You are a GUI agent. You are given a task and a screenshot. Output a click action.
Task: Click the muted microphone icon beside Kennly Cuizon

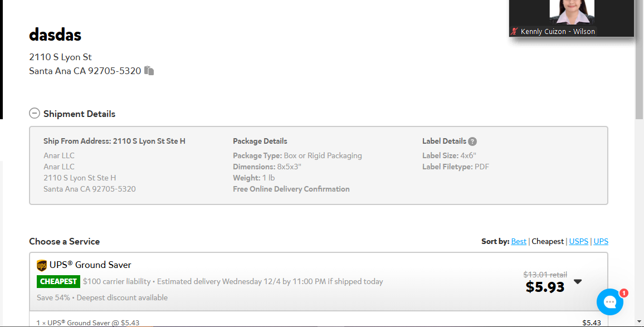pos(514,31)
